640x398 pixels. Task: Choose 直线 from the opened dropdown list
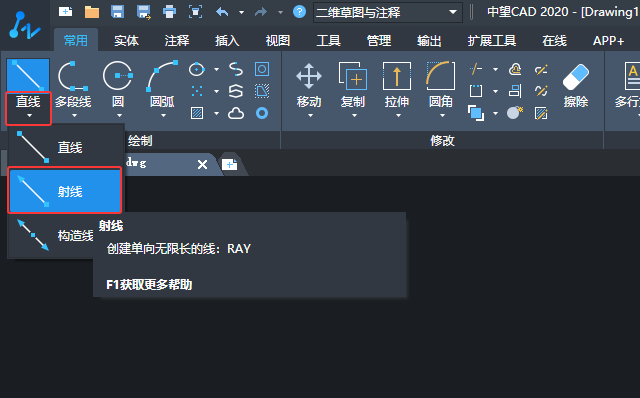65,147
